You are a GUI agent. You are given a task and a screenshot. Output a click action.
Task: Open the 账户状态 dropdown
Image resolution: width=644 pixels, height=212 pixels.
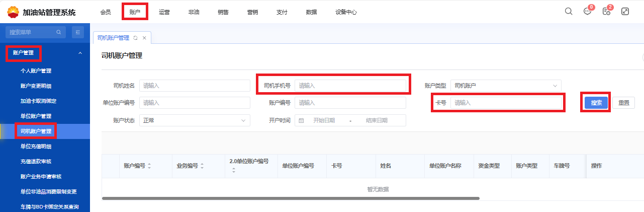(194, 121)
